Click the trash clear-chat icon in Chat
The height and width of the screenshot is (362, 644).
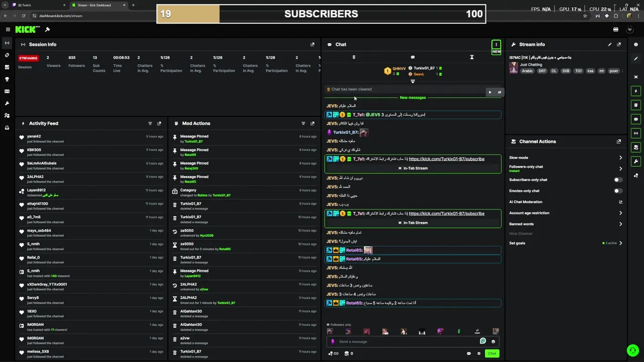(354, 57)
